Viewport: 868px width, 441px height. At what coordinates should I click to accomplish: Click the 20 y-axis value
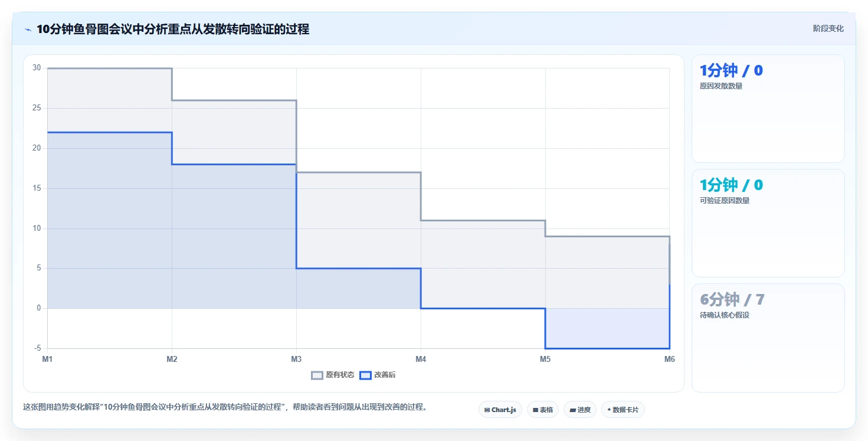(x=37, y=148)
